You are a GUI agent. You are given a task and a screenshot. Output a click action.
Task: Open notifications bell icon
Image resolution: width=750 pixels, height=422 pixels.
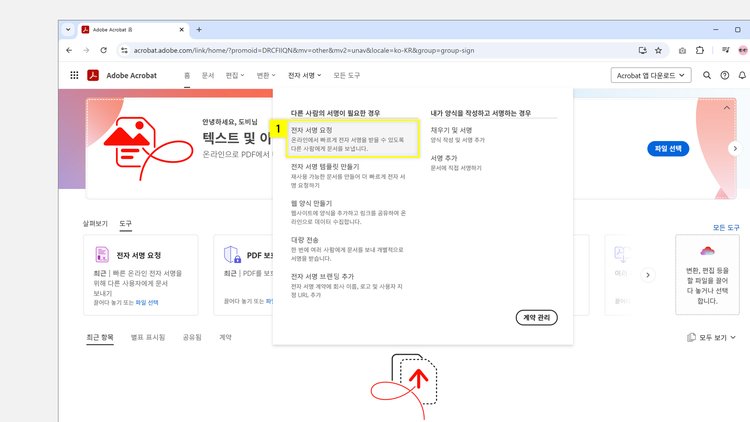coord(742,75)
